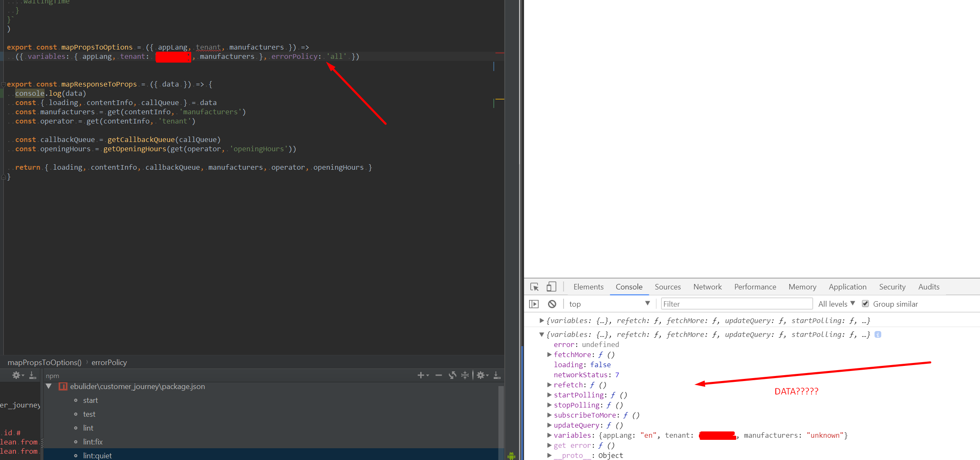The image size is (980, 460).
Task: Click the inspect element picker icon
Action: 535,287
